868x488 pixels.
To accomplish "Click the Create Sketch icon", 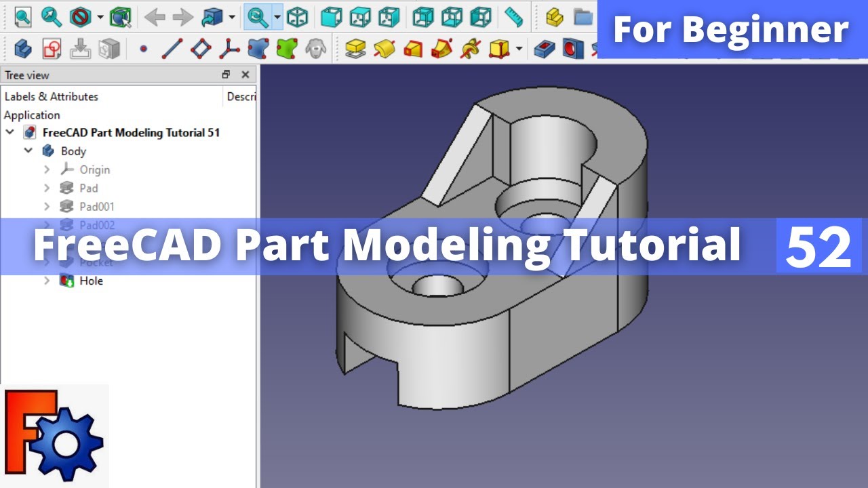I will (52, 48).
